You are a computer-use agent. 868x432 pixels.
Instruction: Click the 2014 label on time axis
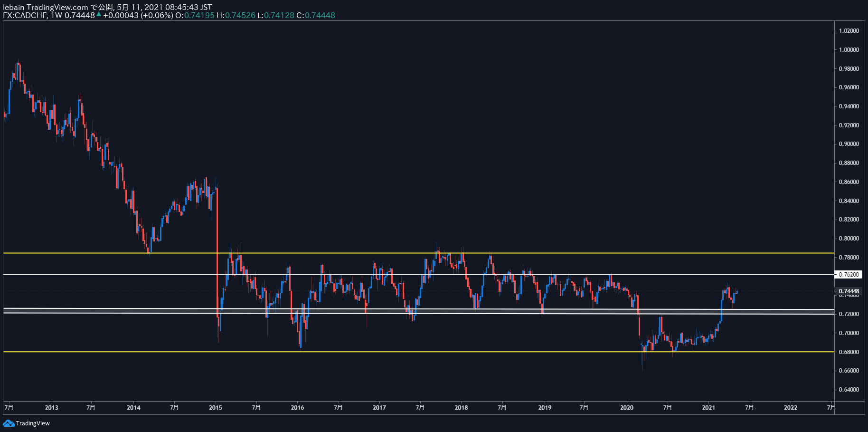click(x=134, y=407)
